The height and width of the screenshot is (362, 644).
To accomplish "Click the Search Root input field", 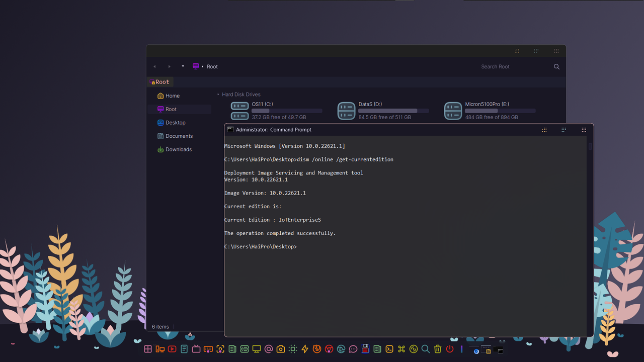I will (x=513, y=66).
